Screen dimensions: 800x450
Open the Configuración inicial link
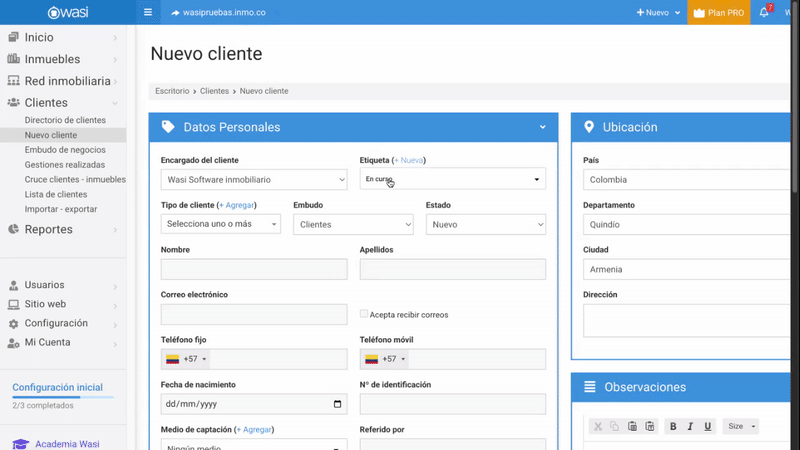pos(58,387)
